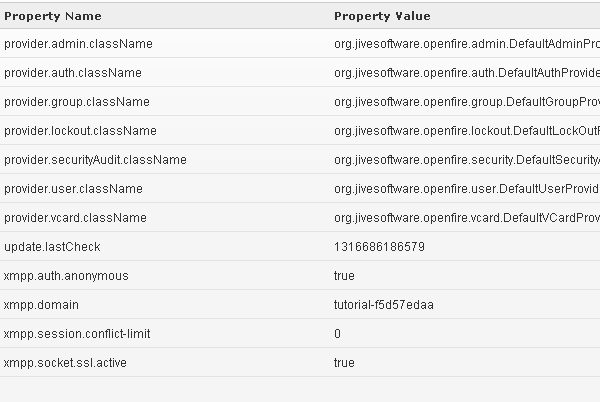The width and height of the screenshot is (600, 402).
Task: Click the Property Value column header
Action: pos(382,16)
